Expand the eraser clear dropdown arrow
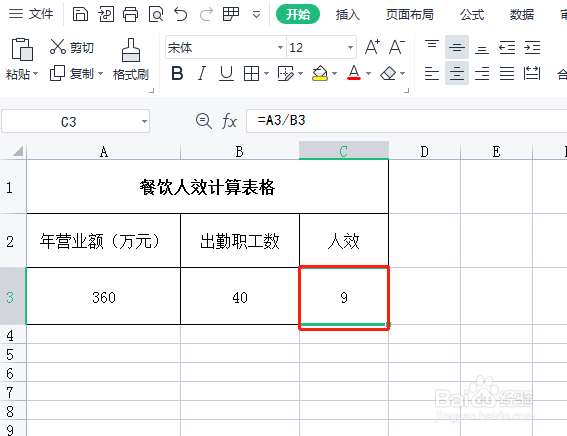 pyautogui.click(x=402, y=73)
